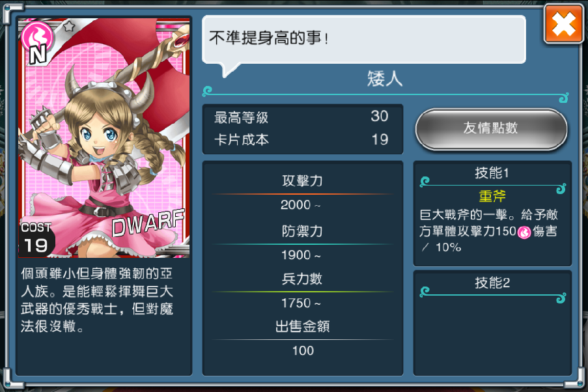
Task: Tap the speech bubble quote text
Action: (269, 38)
